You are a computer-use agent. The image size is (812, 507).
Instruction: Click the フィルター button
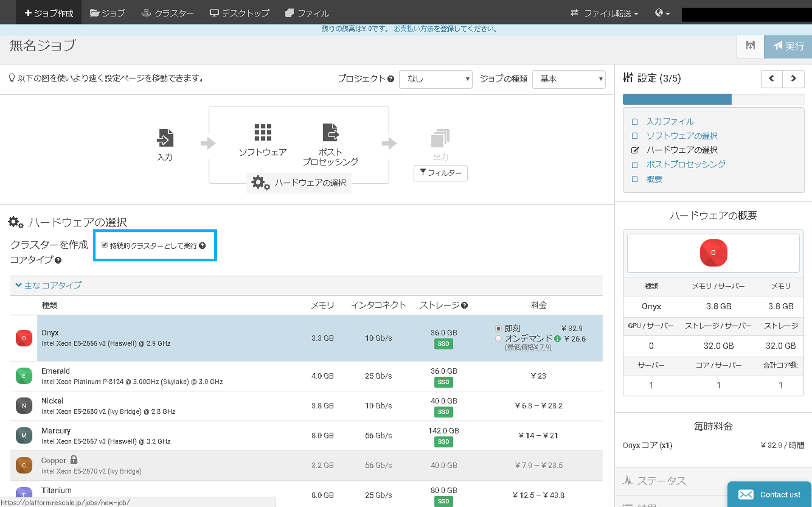(440, 173)
